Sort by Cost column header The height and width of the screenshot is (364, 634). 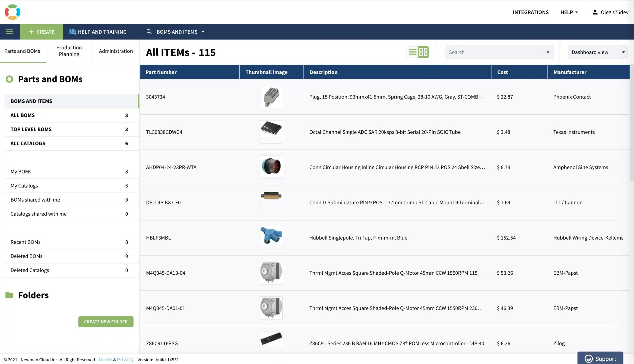coord(519,72)
